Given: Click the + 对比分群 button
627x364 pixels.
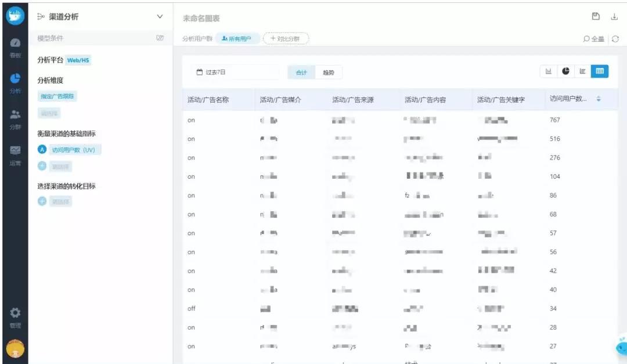Looking at the screenshot, I should (286, 38).
